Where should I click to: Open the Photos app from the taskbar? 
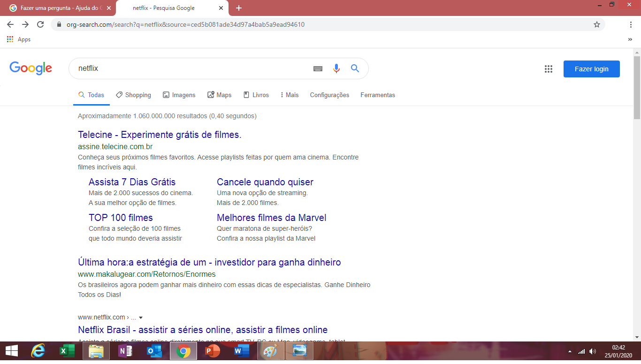pyautogui.click(x=300, y=351)
